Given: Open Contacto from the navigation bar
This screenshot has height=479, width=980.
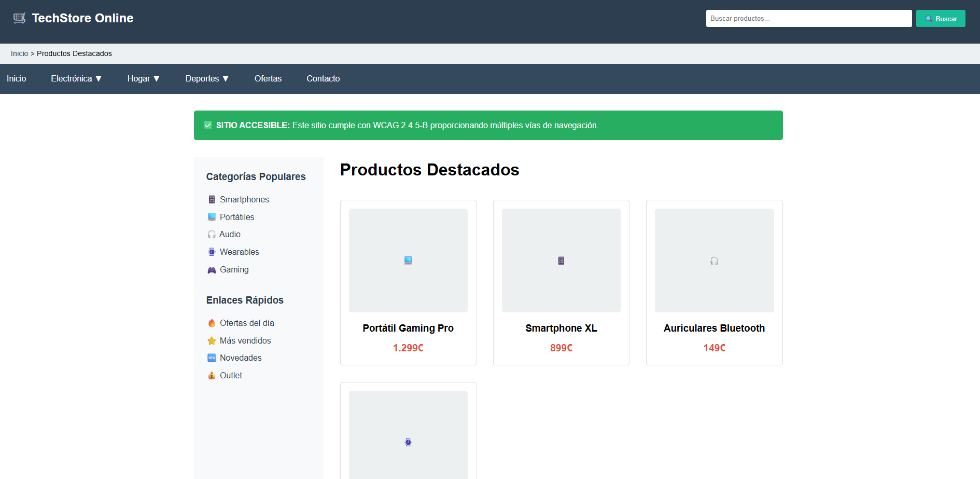Looking at the screenshot, I should pyautogui.click(x=323, y=79).
